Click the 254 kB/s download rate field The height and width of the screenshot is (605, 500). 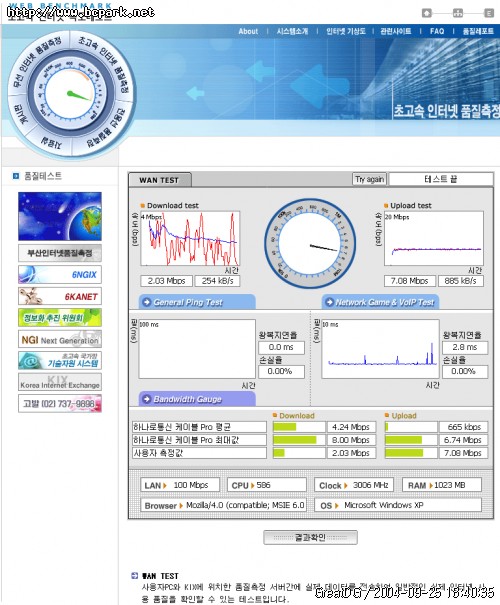tap(217, 281)
